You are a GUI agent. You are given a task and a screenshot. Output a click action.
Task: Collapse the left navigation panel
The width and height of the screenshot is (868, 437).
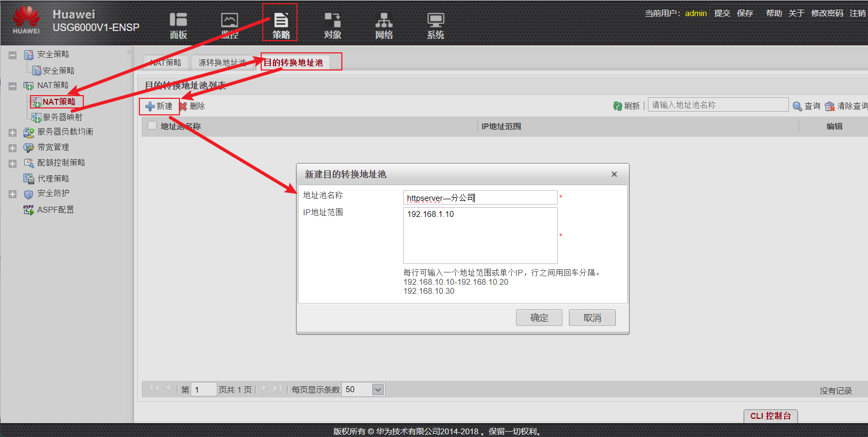pos(129,52)
